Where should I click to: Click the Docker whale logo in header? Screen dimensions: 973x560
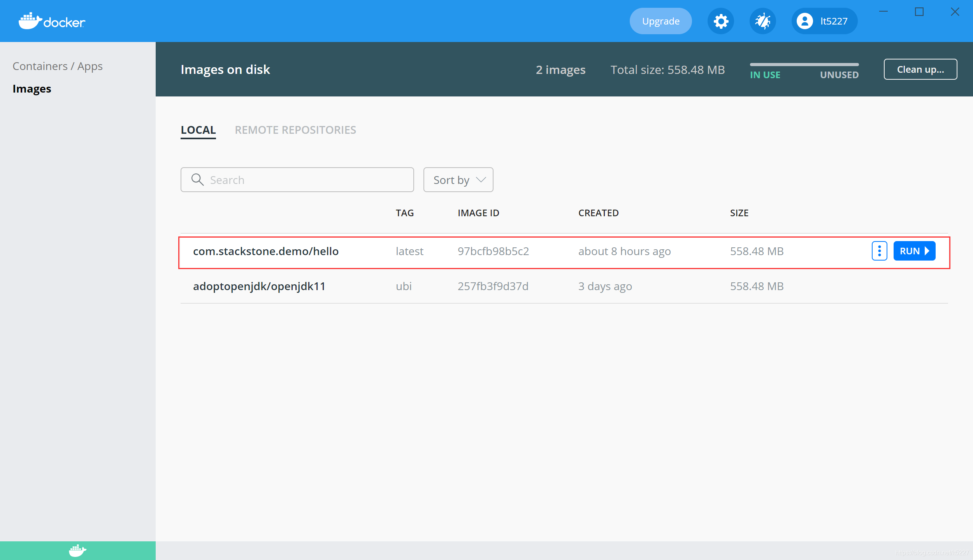pyautogui.click(x=51, y=21)
